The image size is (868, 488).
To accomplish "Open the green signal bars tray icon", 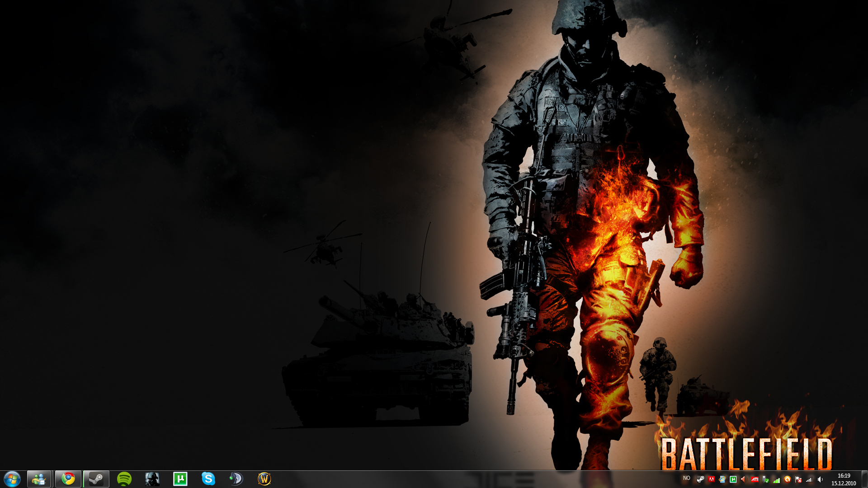I will click(776, 480).
